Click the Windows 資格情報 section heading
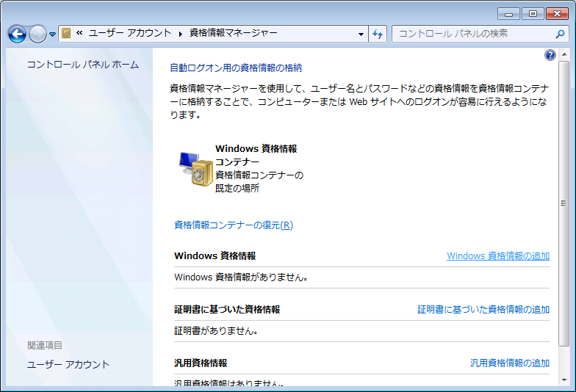 (215, 255)
